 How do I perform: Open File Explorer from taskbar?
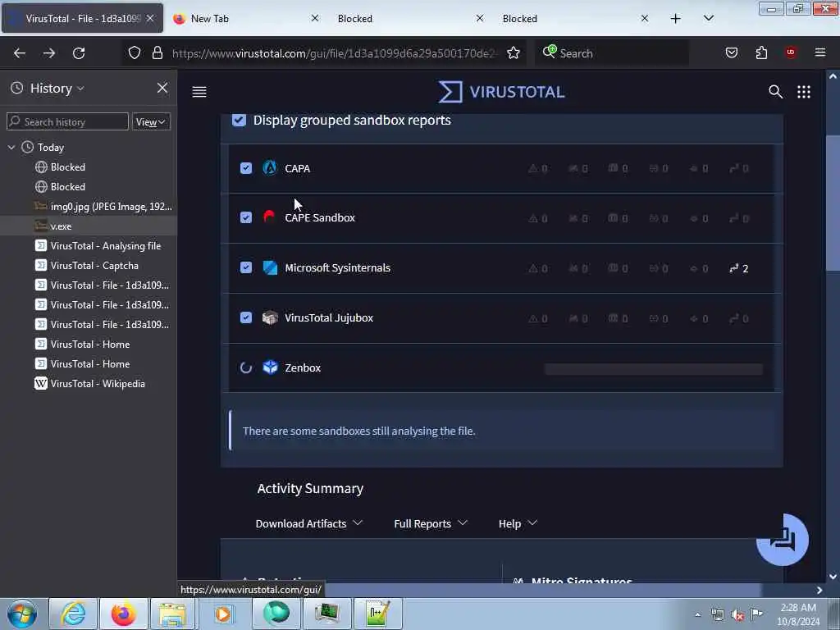tap(172, 614)
